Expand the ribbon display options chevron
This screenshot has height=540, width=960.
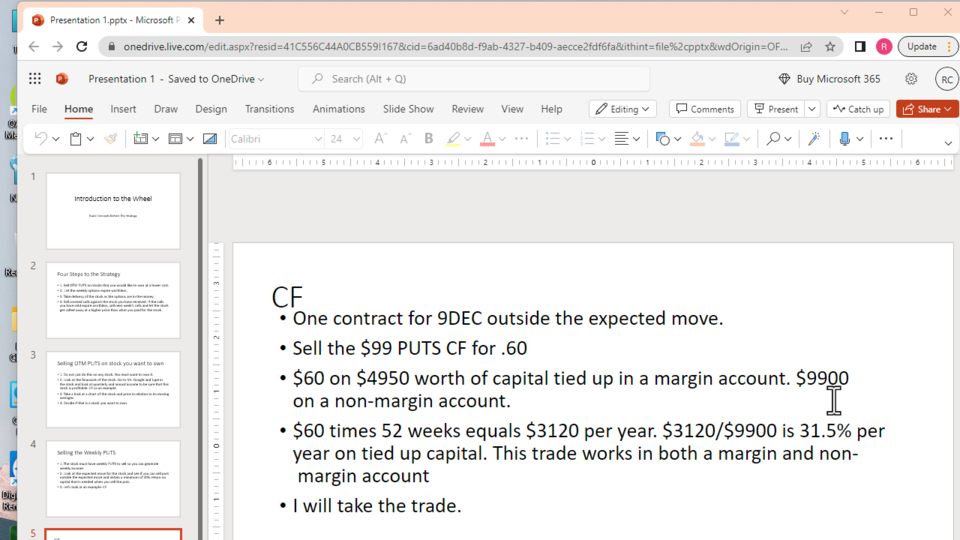pos(948,143)
